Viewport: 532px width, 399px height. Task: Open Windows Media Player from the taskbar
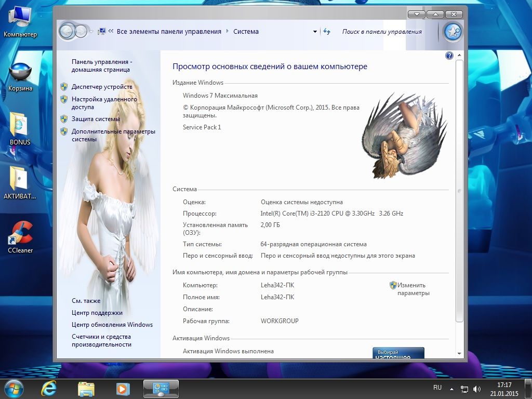pyautogui.click(x=123, y=389)
